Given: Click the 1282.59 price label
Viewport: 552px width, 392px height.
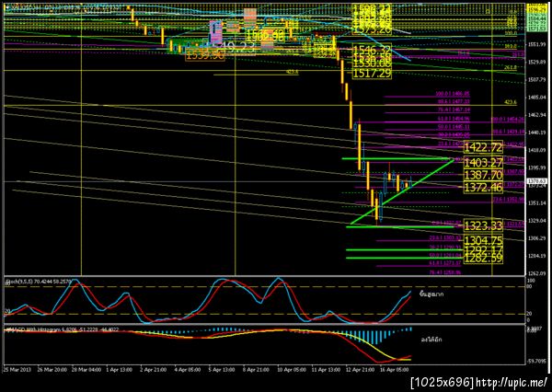Looking at the screenshot, I should pyautogui.click(x=483, y=259).
